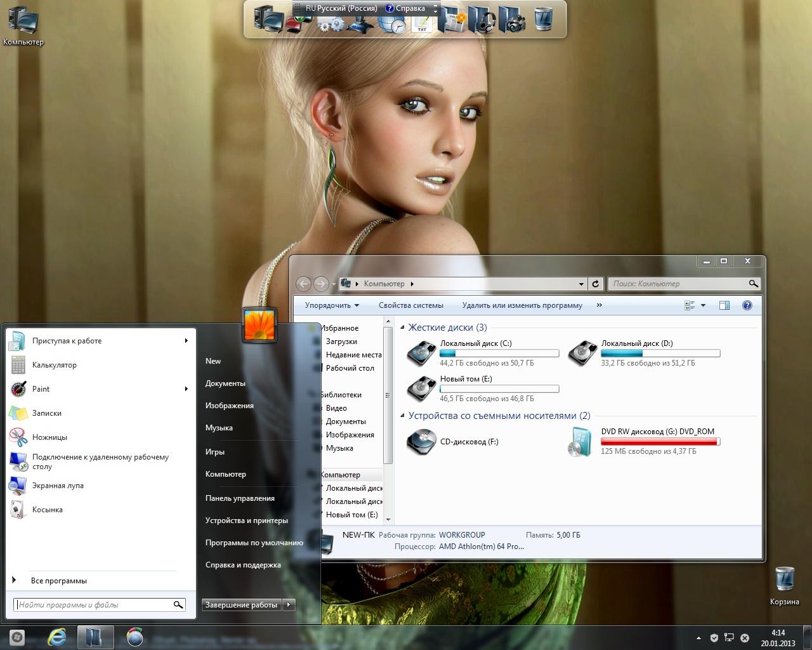Refresh the Компьютер address bar

[x=595, y=284]
